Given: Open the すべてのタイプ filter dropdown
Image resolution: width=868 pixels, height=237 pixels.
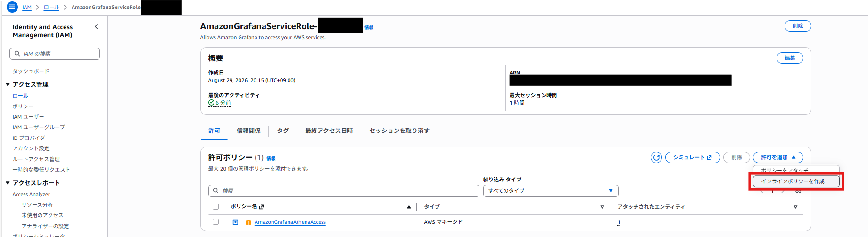Looking at the screenshot, I should pos(551,191).
